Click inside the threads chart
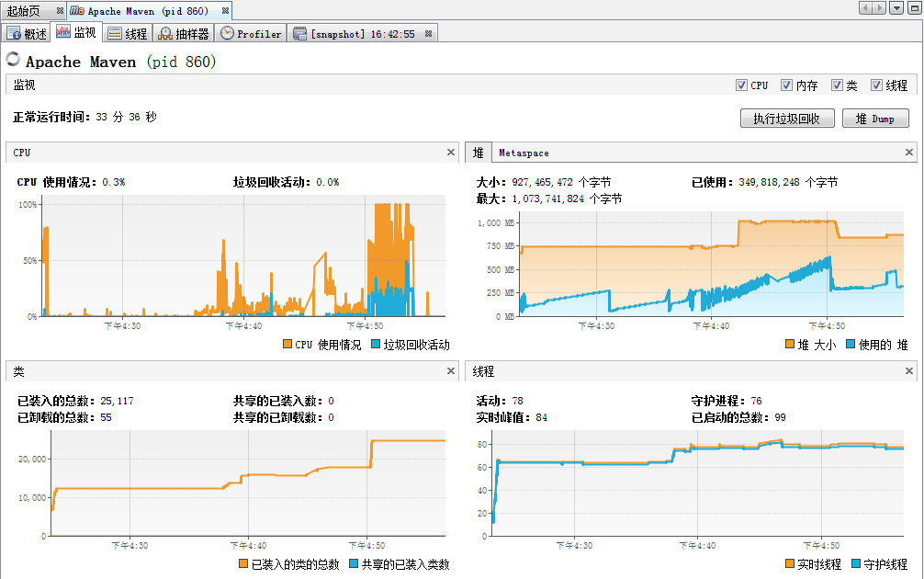Viewport: 924px width, 579px height. click(x=697, y=482)
